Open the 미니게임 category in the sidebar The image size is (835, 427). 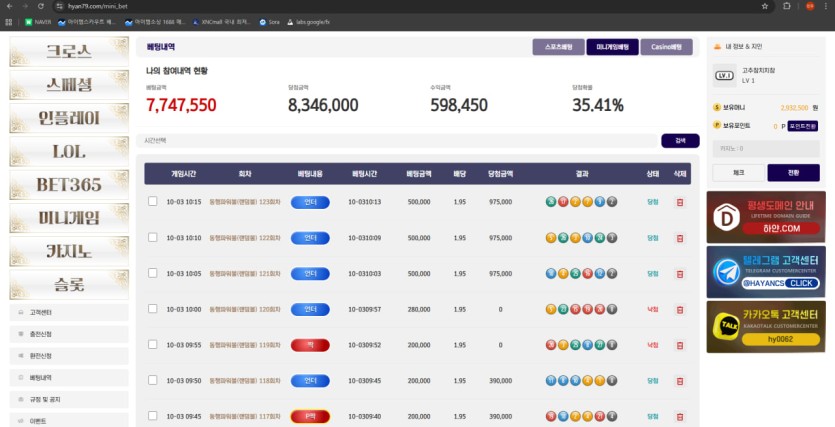click(x=69, y=219)
